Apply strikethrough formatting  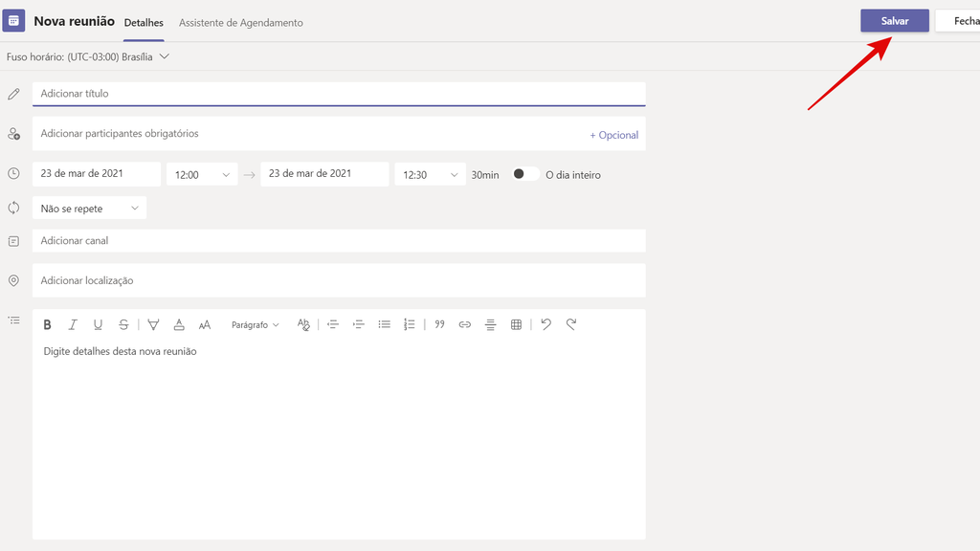pos(123,324)
